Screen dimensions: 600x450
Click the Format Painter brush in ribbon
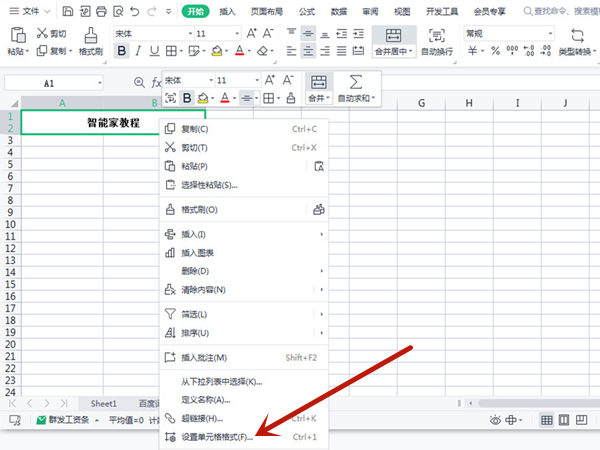point(91,35)
